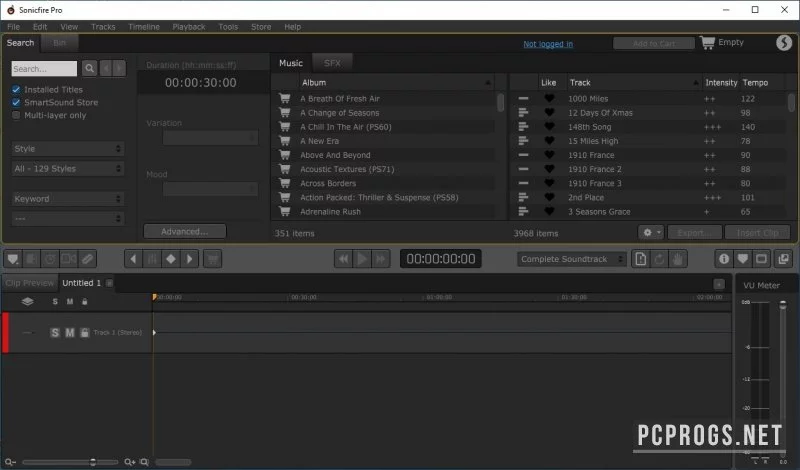This screenshot has width=800, height=470.
Task: Click the paperclip attachment toolbar button
Action: click(87, 259)
